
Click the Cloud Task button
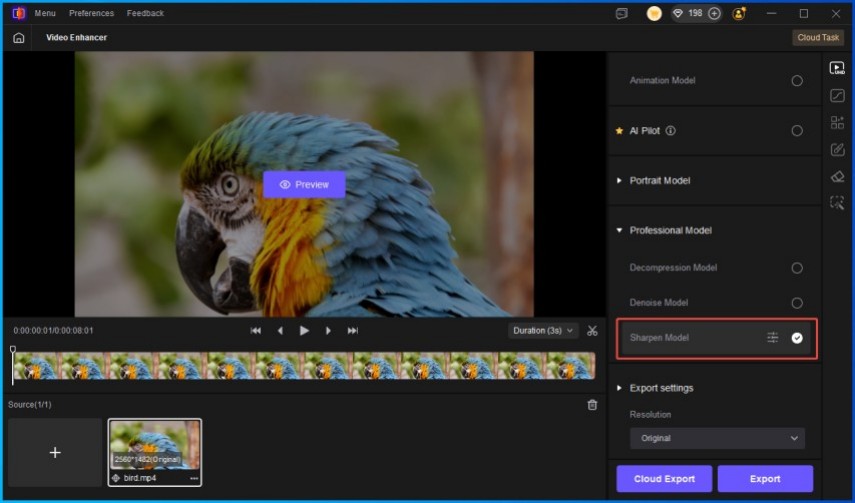coord(818,38)
